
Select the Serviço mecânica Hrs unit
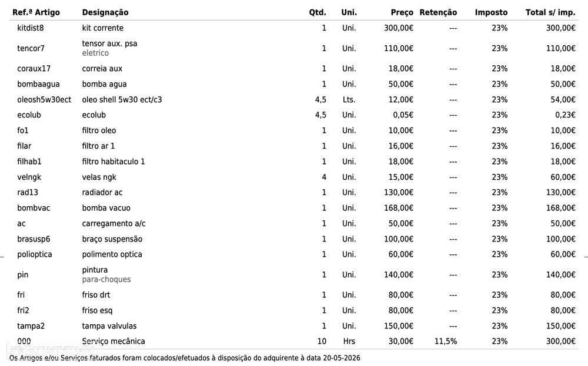[349, 341]
